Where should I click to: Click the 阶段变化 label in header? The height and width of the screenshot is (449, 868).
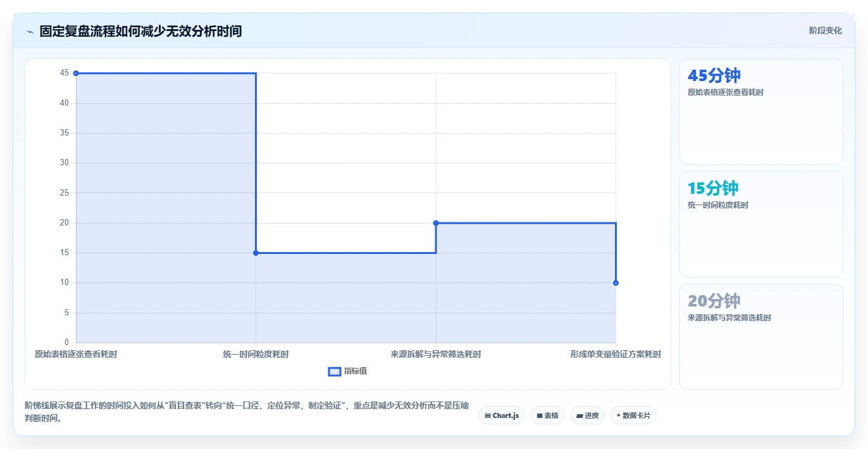click(825, 30)
